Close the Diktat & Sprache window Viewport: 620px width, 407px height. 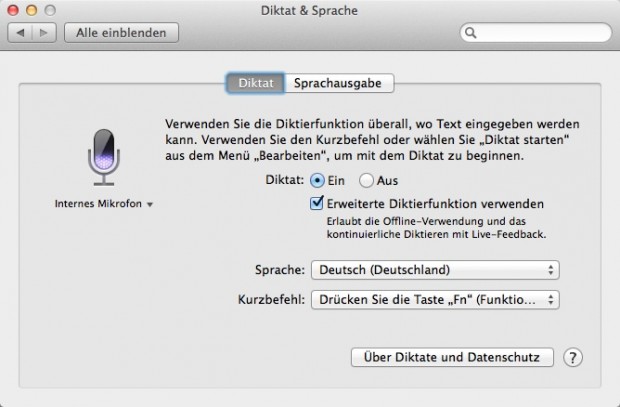coord(13,10)
